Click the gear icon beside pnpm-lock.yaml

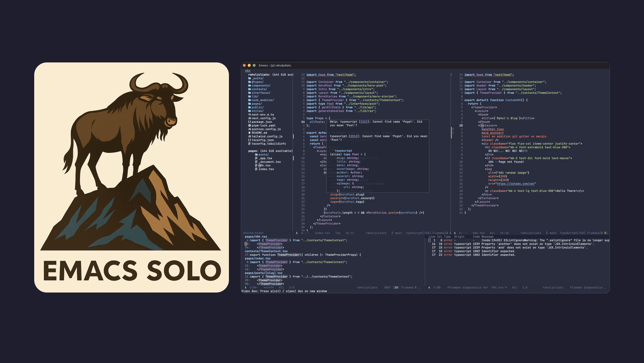click(250, 125)
